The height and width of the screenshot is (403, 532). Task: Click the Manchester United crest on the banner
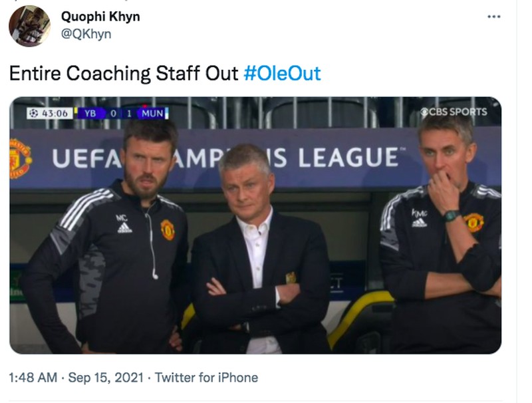19,158
